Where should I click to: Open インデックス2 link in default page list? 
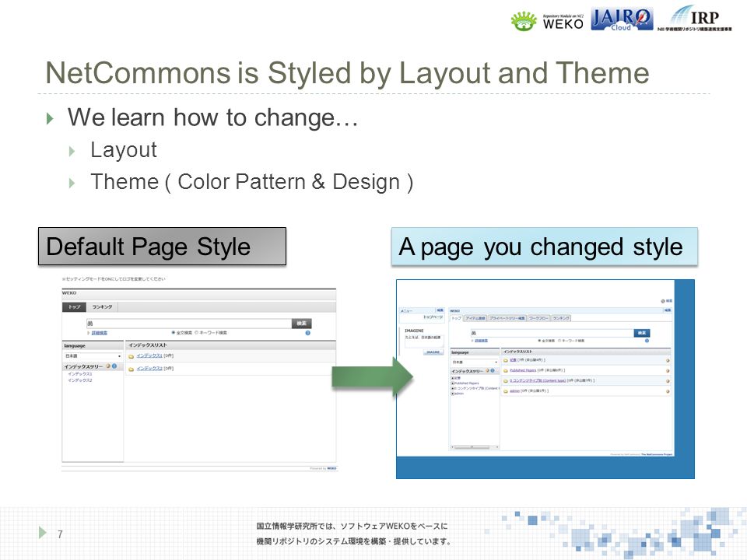click(149, 369)
